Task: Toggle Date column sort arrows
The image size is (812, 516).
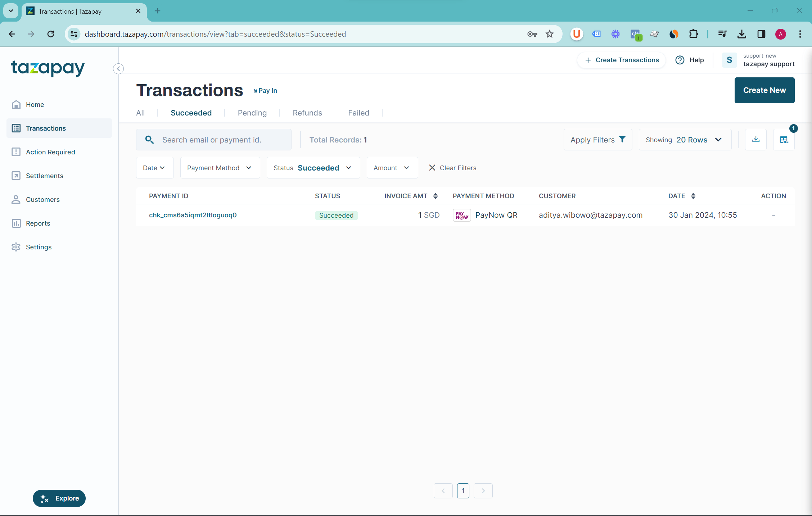Action: [693, 196]
